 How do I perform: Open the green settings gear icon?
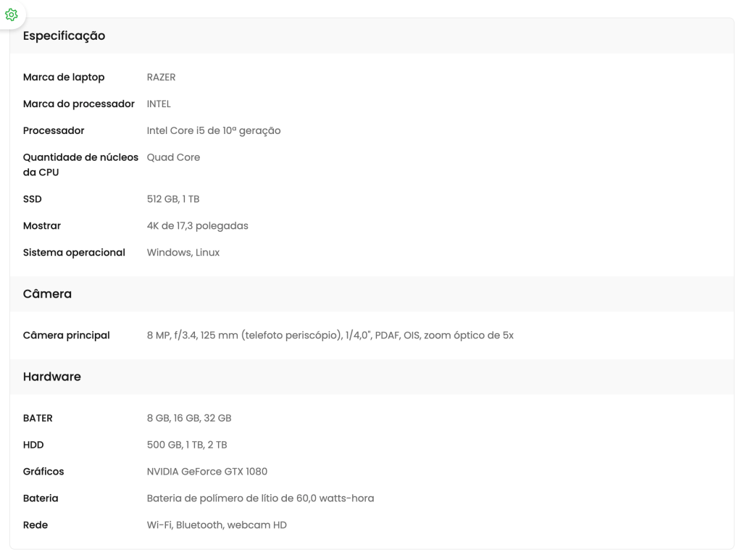coord(12,14)
